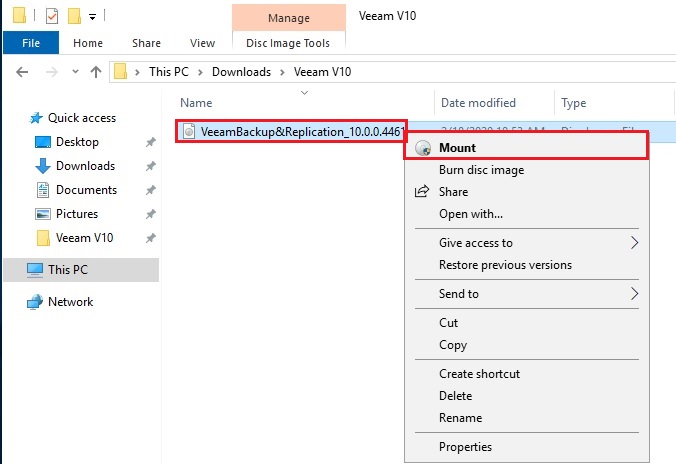Expand chevron before This PC in address bar
The width and height of the screenshot is (676, 464).
pos(137,72)
